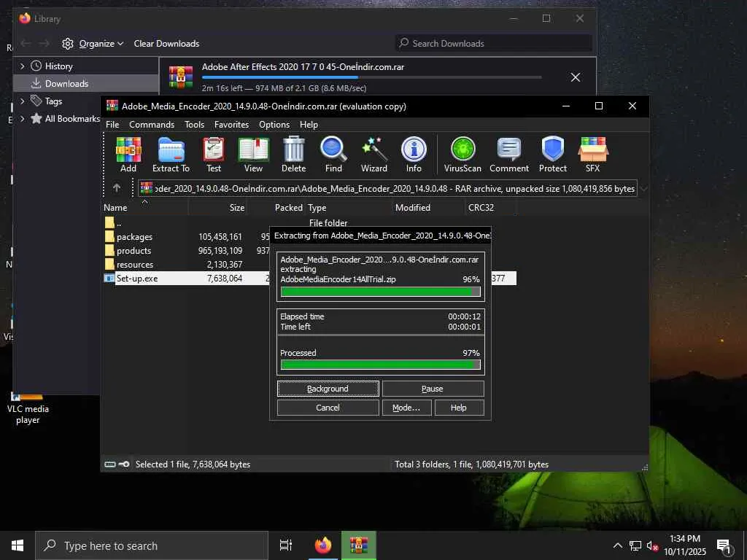Click the Windows taskbar search box

point(152,545)
